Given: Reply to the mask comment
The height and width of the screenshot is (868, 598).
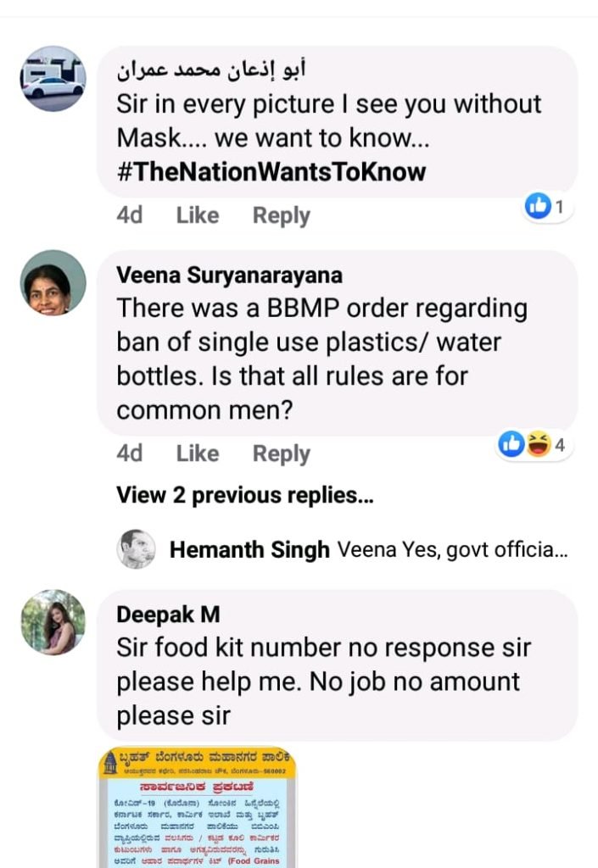Looking at the screenshot, I should pyautogui.click(x=281, y=215).
